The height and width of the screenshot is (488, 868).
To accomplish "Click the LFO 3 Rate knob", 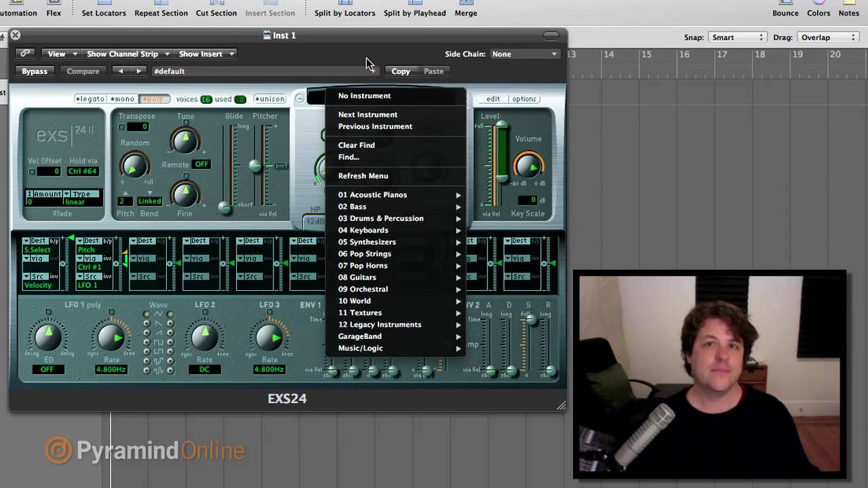I will [269, 337].
